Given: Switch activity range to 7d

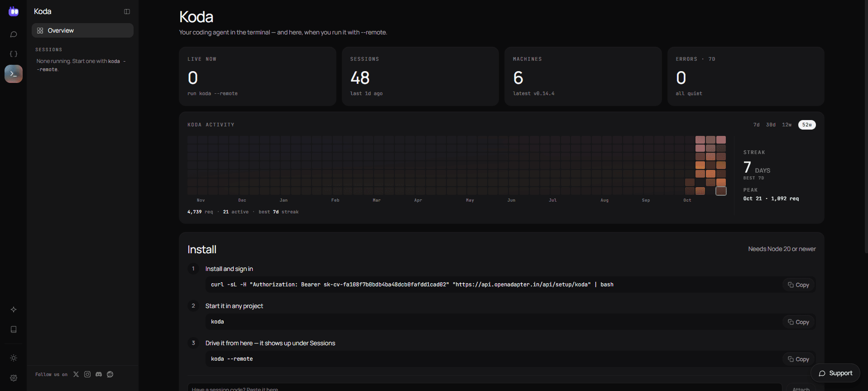Looking at the screenshot, I should (x=756, y=125).
